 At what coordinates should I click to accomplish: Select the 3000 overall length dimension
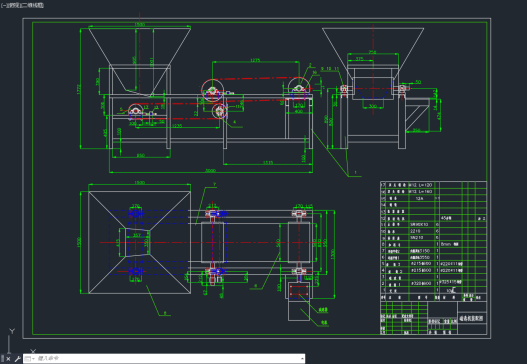210,171
